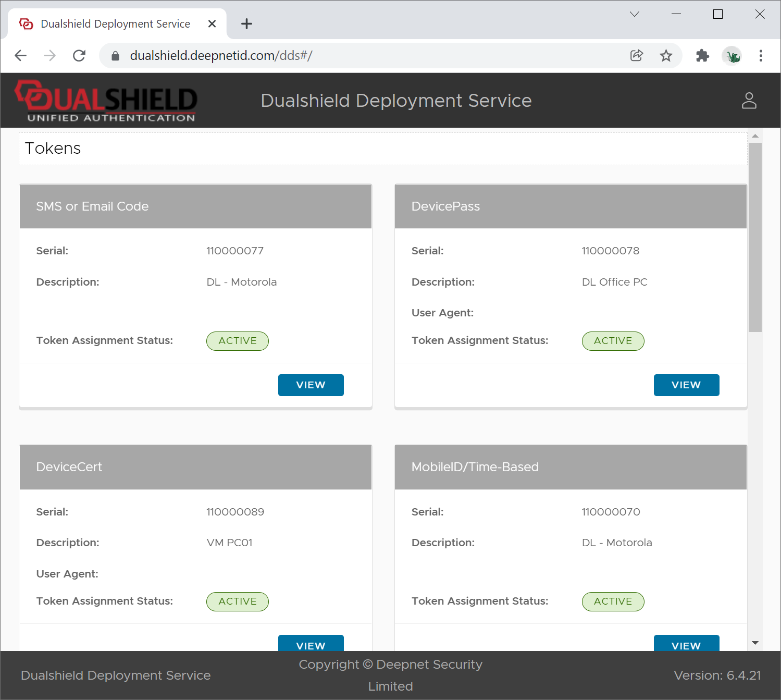Go back to previous page
This screenshot has height=700, width=781.
pos(21,56)
